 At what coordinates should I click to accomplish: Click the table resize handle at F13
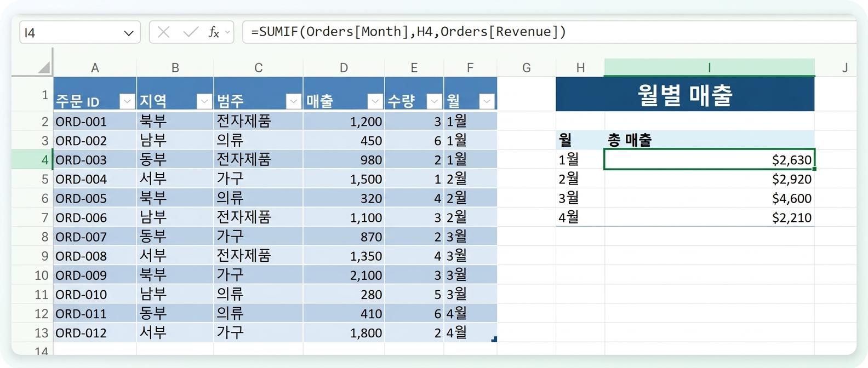(x=494, y=340)
